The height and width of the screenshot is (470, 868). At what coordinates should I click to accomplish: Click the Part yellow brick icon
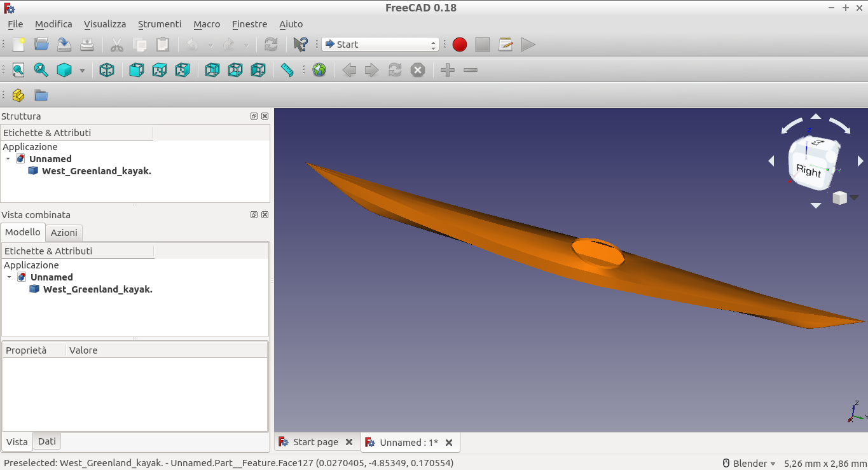(18, 95)
